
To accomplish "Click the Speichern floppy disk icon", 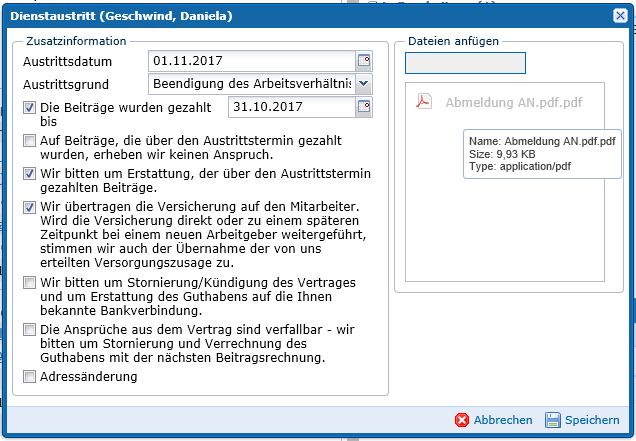I will pyautogui.click(x=553, y=420).
